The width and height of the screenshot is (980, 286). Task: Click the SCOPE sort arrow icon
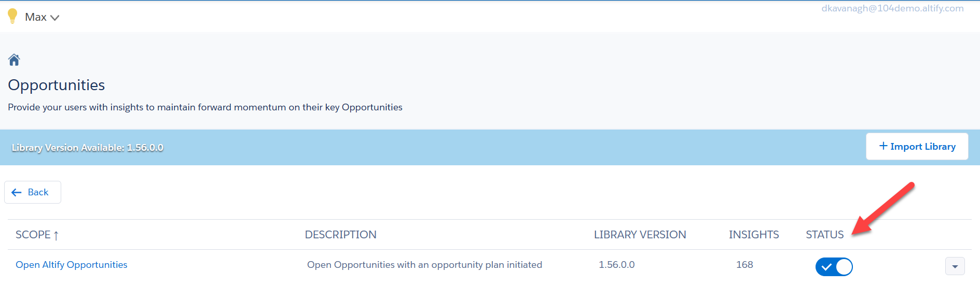56,235
